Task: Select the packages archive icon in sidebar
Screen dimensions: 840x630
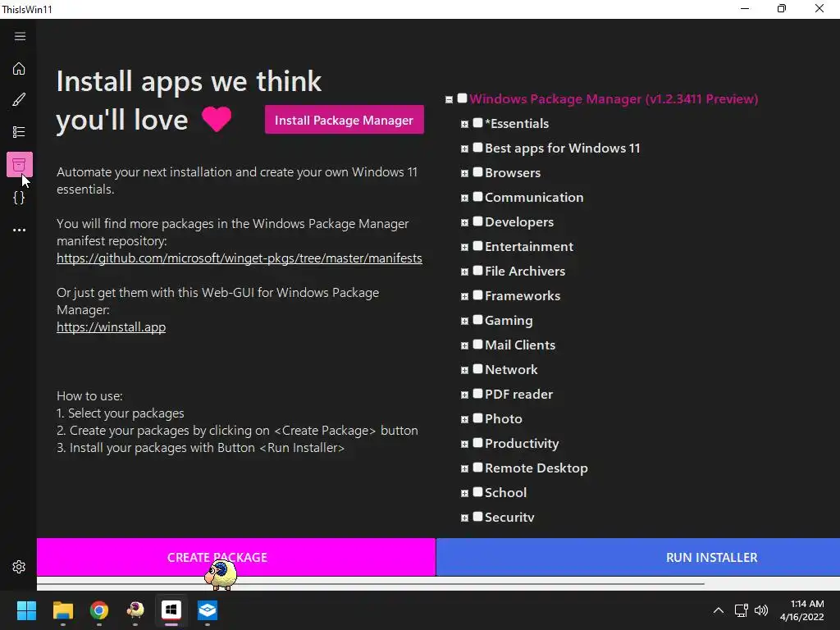Action: pos(20,164)
